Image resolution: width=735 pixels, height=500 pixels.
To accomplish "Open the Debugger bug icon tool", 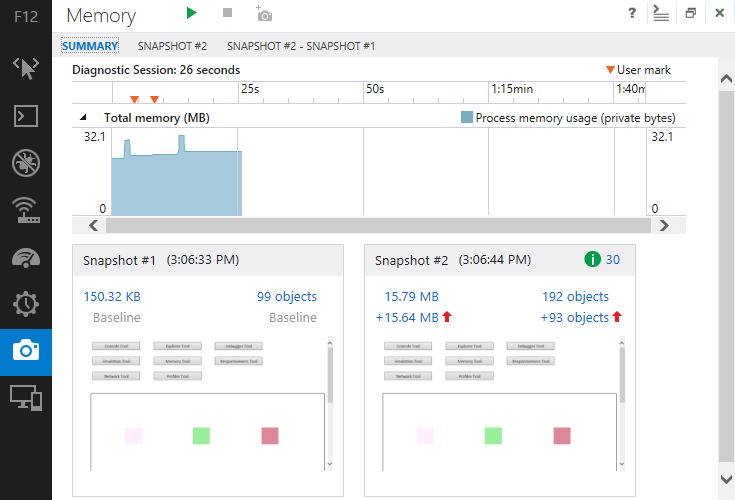I will pos(26,163).
